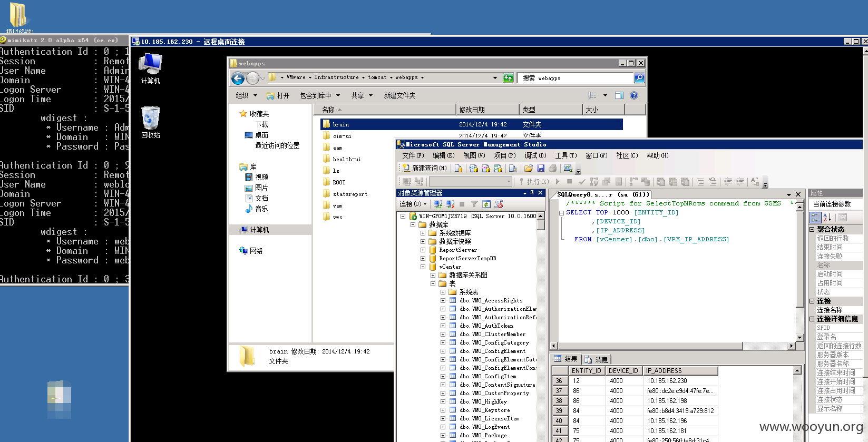This screenshot has width=868, height=442.
Task: Select the statsreport folder in webapps
Action: coord(345,194)
